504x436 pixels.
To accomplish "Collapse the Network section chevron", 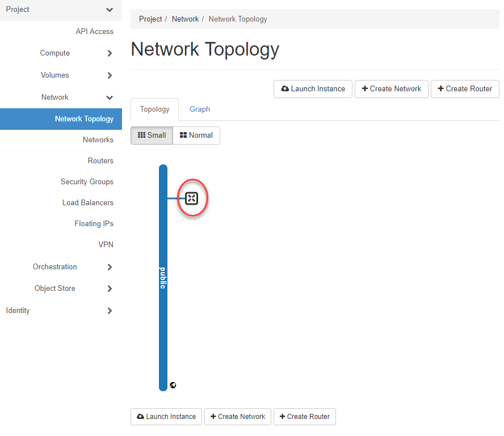I will point(110,98).
